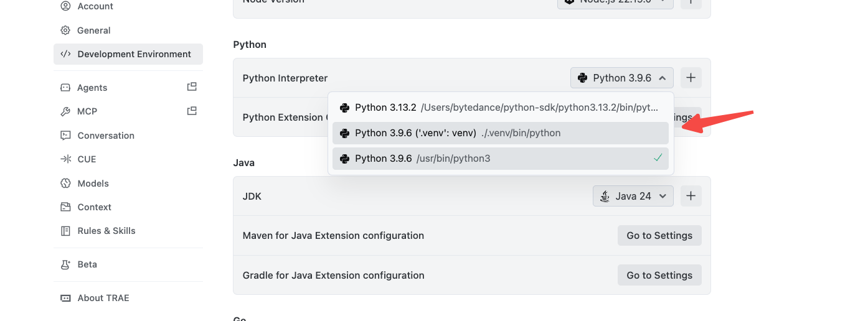This screenshot has height=321, width=868.
Task: Expand the Java 24 JDK dropdown
Action: [633, 196]
